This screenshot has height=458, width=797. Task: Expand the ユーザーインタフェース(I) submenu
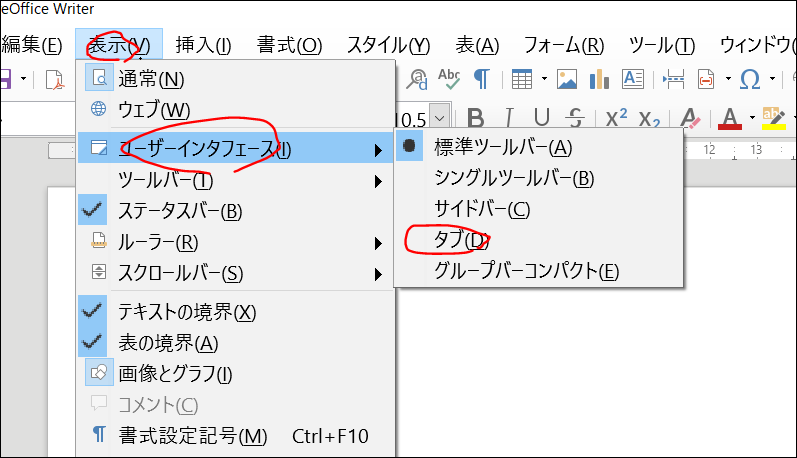(x=236, y=148)
